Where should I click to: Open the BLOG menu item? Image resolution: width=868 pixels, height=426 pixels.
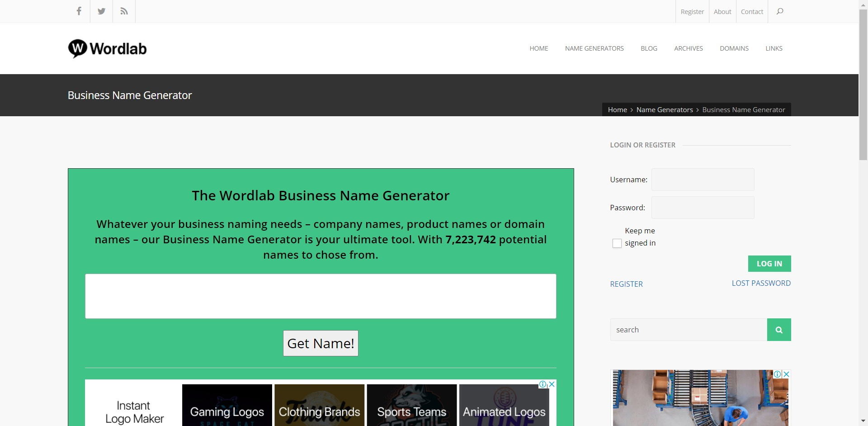(649, 48)
